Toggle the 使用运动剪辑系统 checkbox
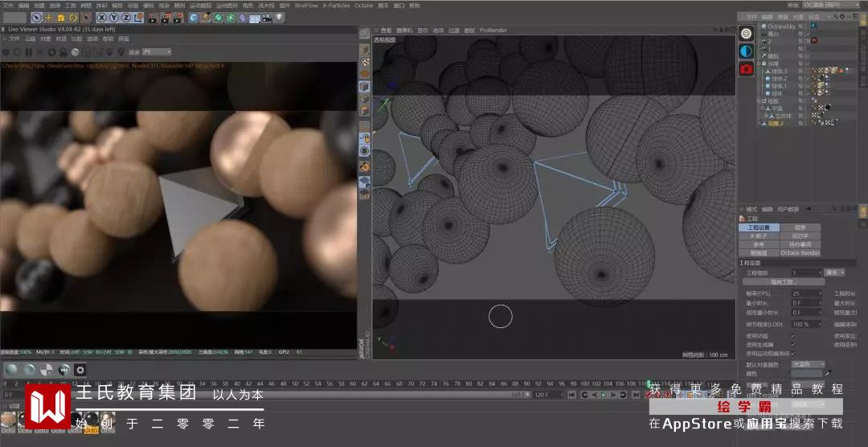 coord(793,353)
